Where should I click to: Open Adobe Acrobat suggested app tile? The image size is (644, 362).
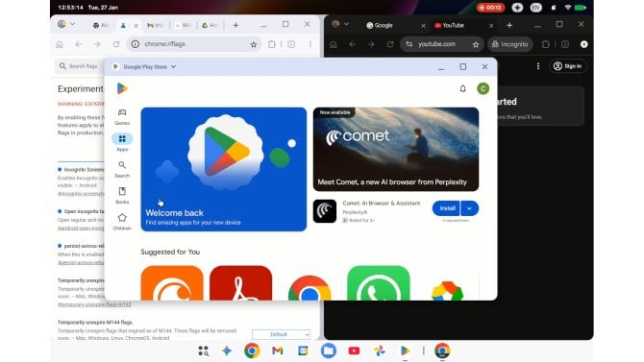(240, 283)
